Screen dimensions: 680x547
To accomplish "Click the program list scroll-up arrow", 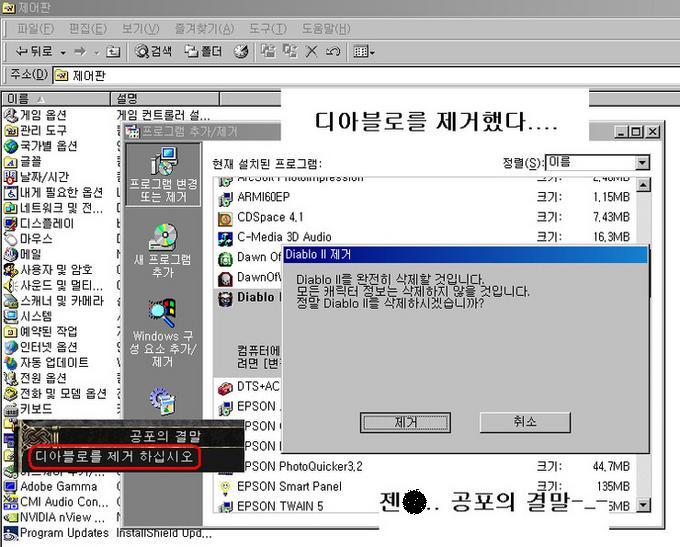I will point(643,185).
